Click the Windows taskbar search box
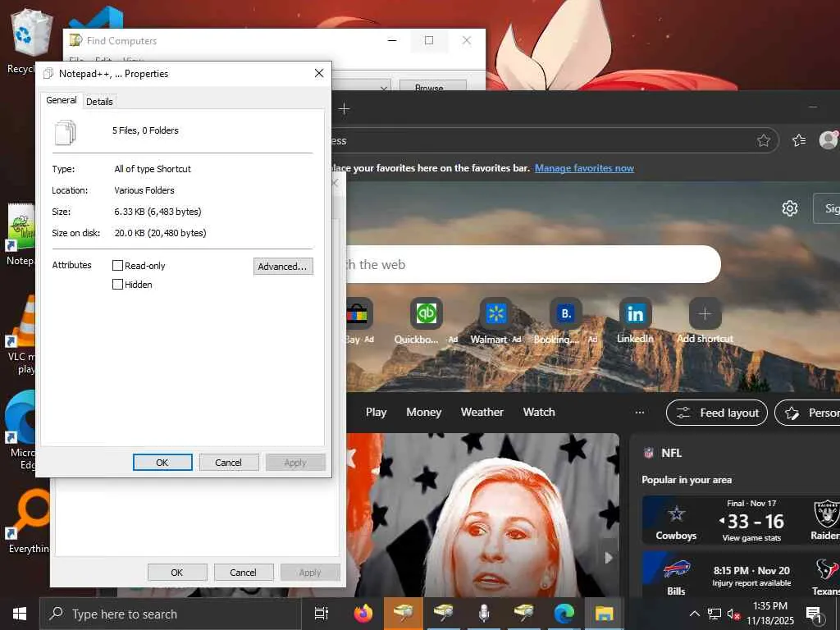This screenshot has height=630, width=840. click(171, 614)
